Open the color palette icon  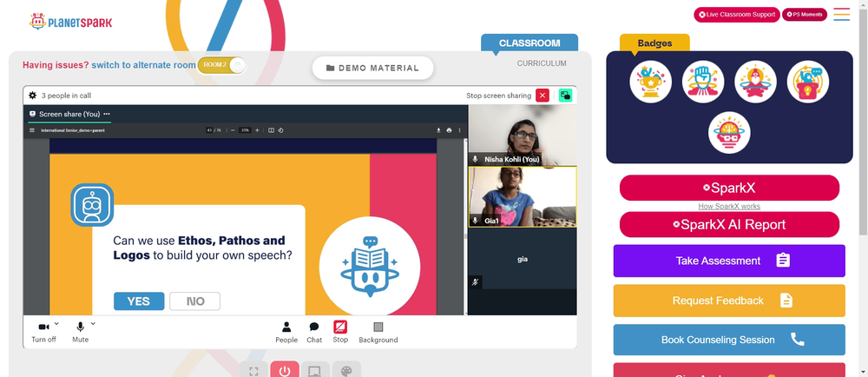coord(346,370)
